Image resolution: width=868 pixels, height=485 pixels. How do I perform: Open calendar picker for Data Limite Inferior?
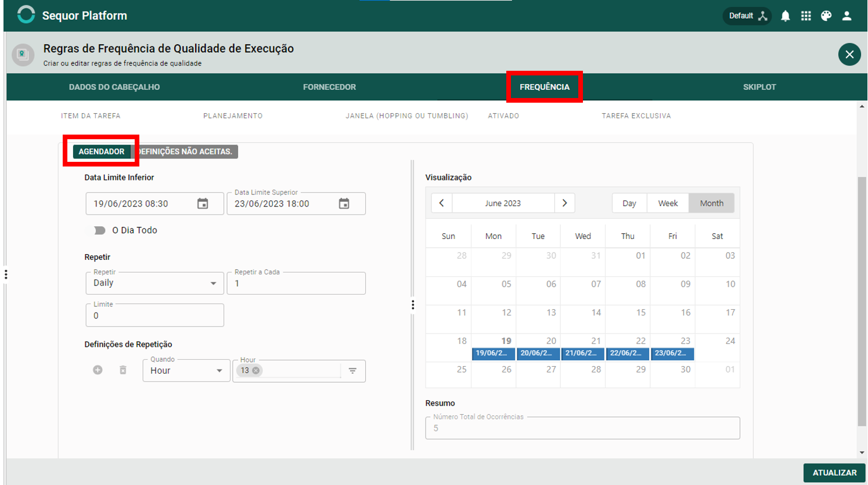(x=203, y=204)
